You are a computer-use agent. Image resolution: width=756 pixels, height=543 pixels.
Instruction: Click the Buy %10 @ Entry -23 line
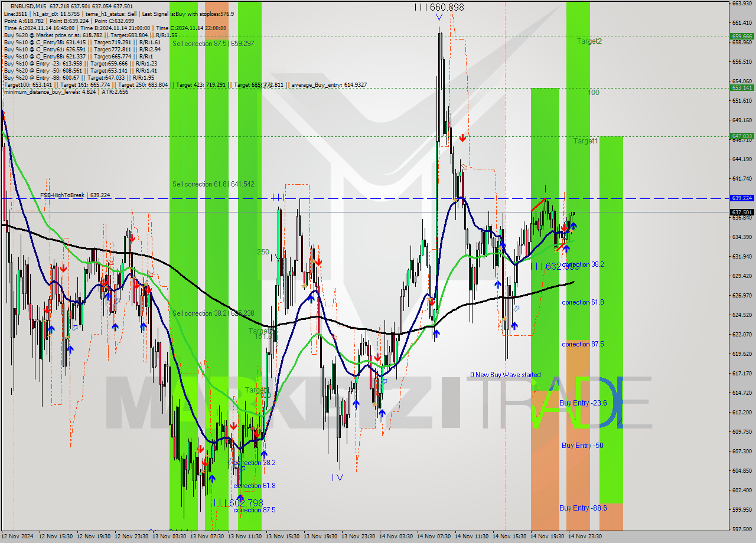pos(80,64)
